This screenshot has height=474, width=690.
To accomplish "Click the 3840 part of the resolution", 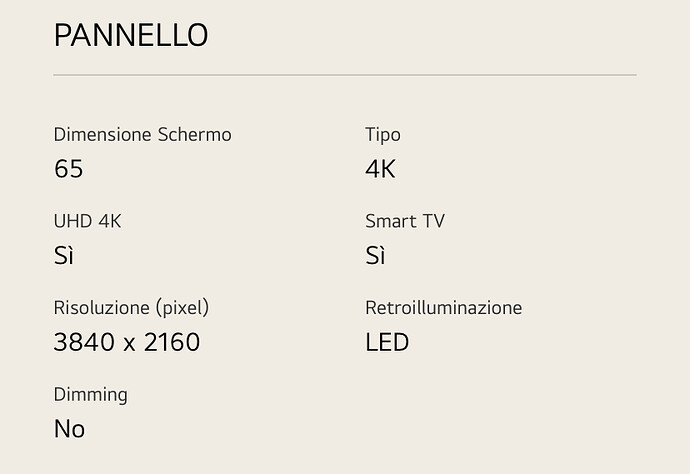I will tap(84, 342).
